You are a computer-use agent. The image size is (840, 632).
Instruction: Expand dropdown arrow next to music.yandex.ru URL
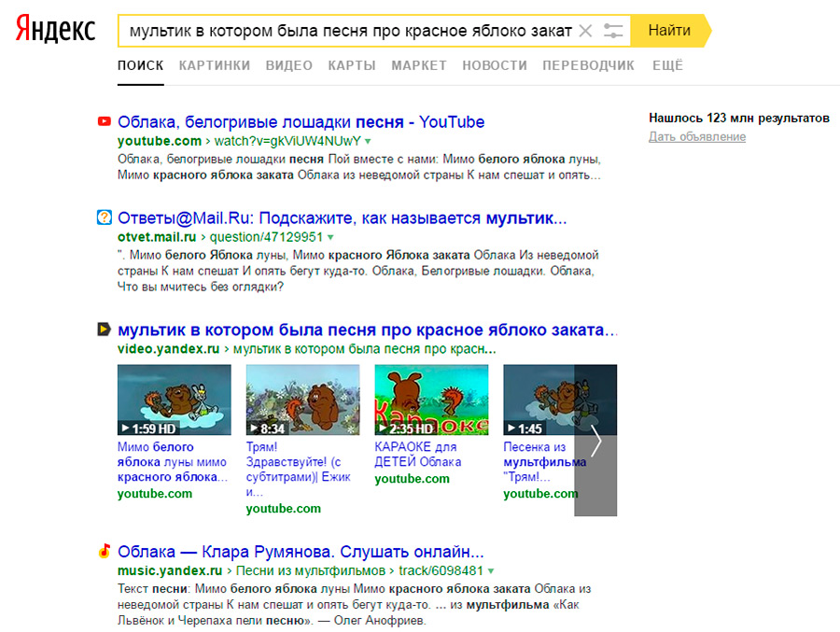click(491, 570)
